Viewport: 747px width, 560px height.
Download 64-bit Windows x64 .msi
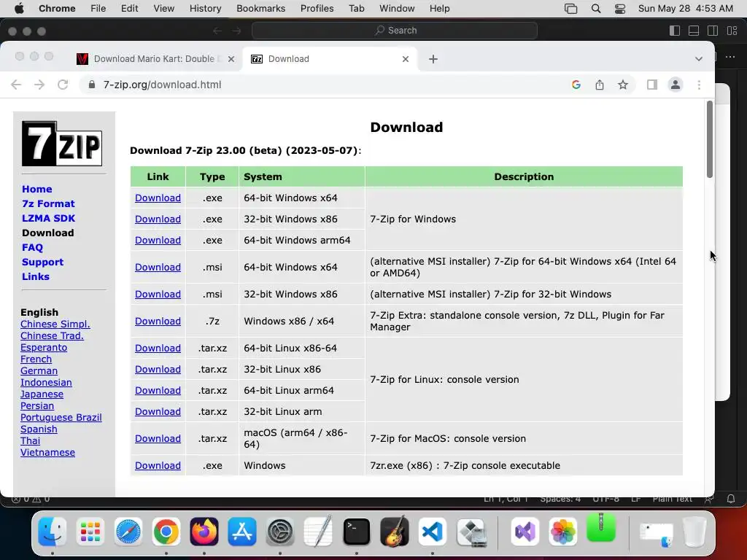(x=158, y=267)
